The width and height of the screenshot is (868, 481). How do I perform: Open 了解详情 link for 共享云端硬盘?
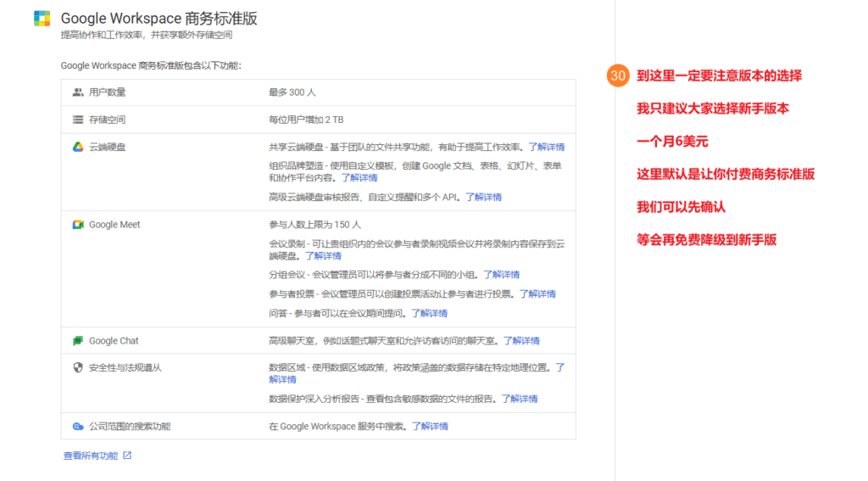coord(547,147)
